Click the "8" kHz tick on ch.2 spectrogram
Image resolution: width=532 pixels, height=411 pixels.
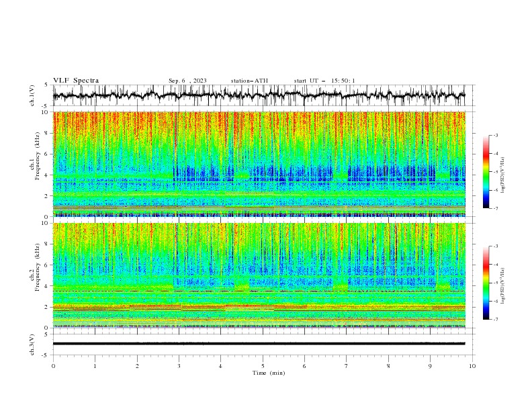tap(46, 244)
